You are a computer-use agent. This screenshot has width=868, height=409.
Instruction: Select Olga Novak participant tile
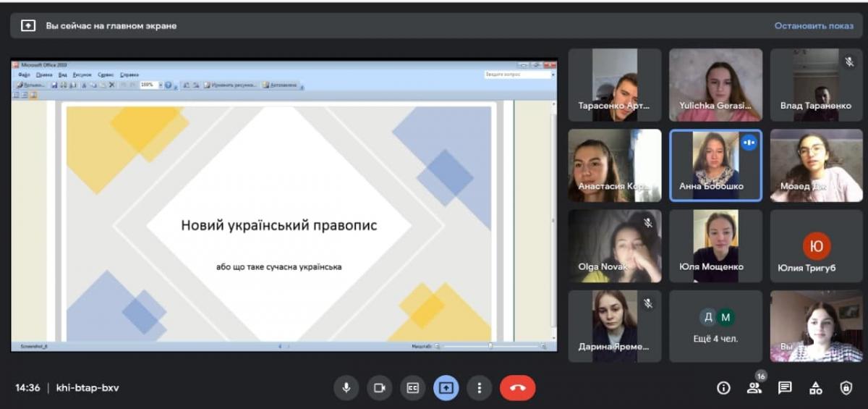coord(614,246)
